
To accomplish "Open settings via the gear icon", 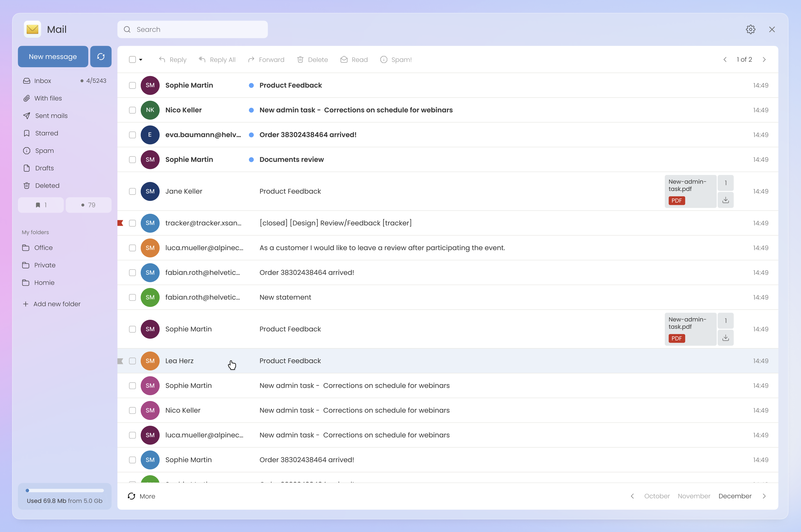I will 750,30.
